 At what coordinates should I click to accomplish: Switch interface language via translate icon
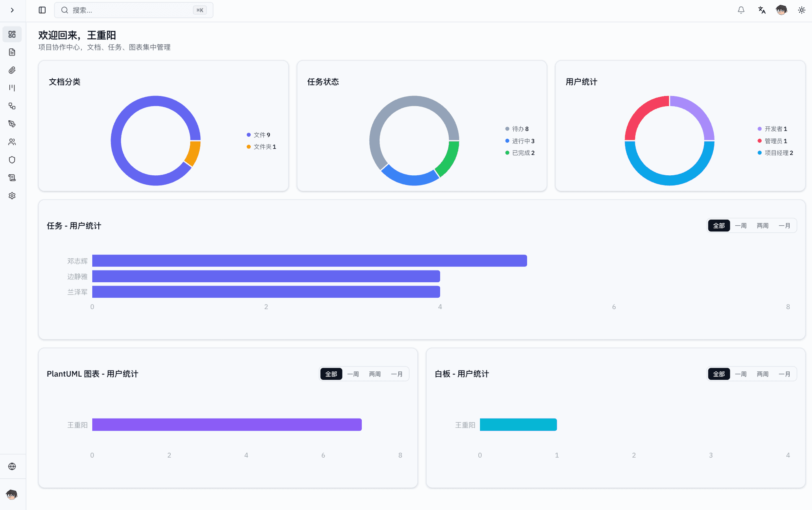761,10
